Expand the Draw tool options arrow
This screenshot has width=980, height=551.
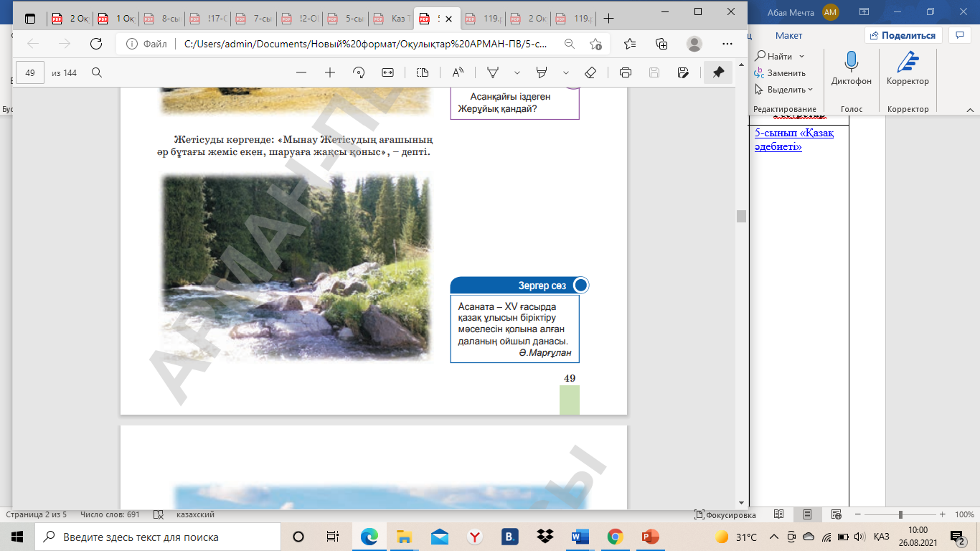tap(517, 72)
